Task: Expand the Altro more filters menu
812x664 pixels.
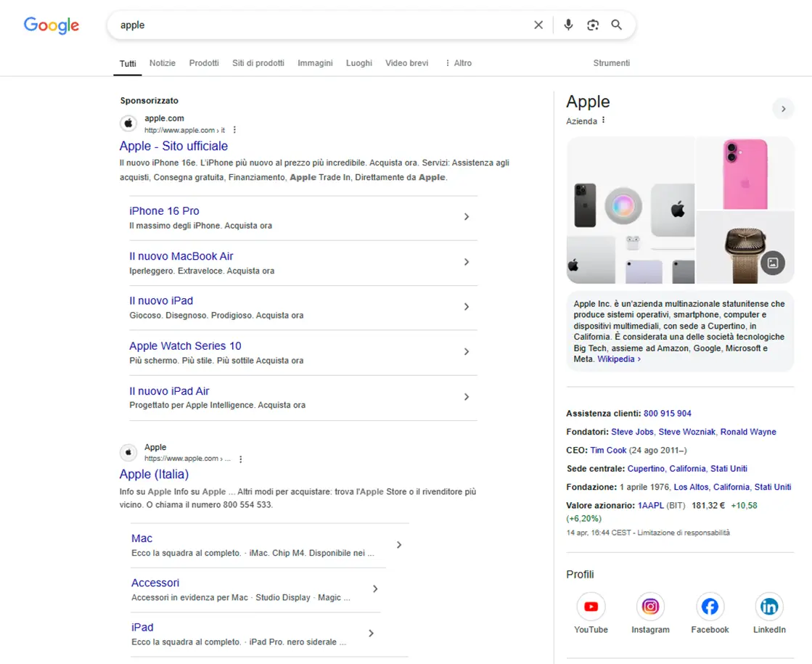Action: [459, 63]
